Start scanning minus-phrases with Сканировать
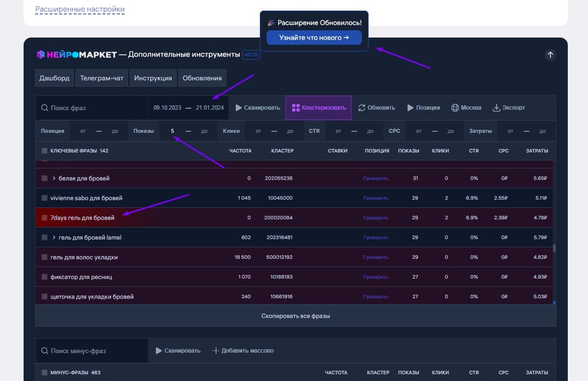 (x=178, y=351)
